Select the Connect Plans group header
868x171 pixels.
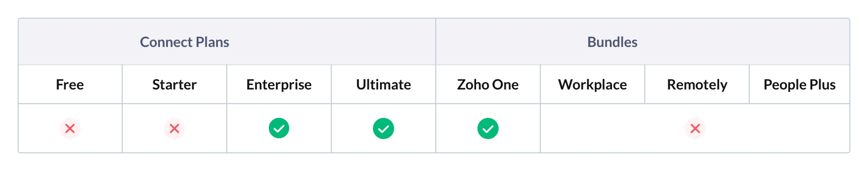click(184, 42)
